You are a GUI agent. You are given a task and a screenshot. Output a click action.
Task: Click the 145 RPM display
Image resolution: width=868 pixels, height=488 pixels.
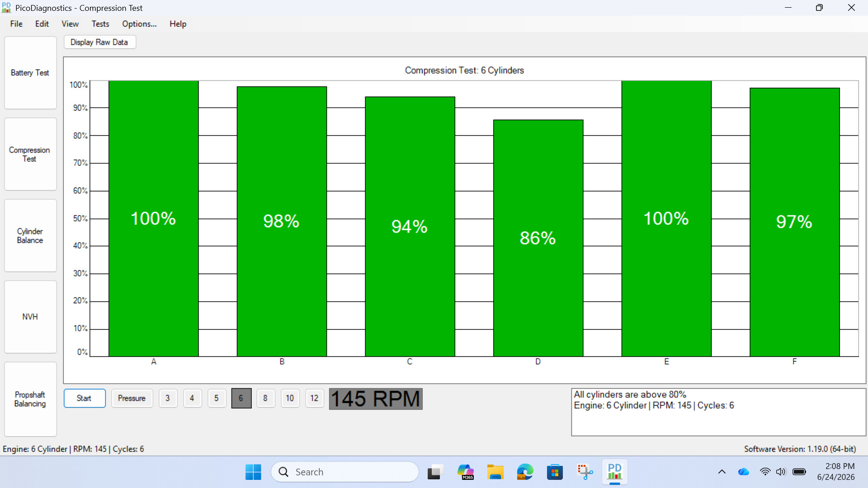click(x=376, y=399)
